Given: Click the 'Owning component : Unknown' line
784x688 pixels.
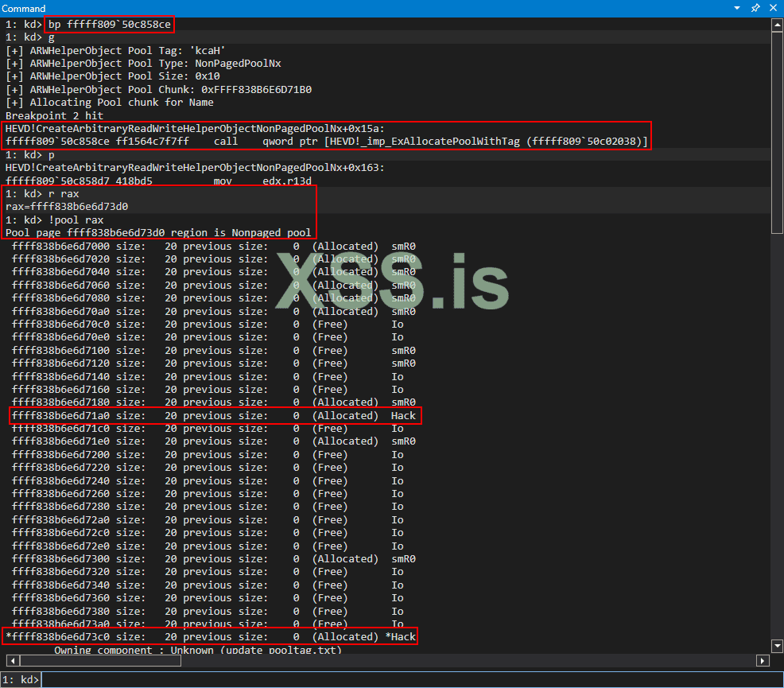Looking at the screenshot, I should (198, 650).
